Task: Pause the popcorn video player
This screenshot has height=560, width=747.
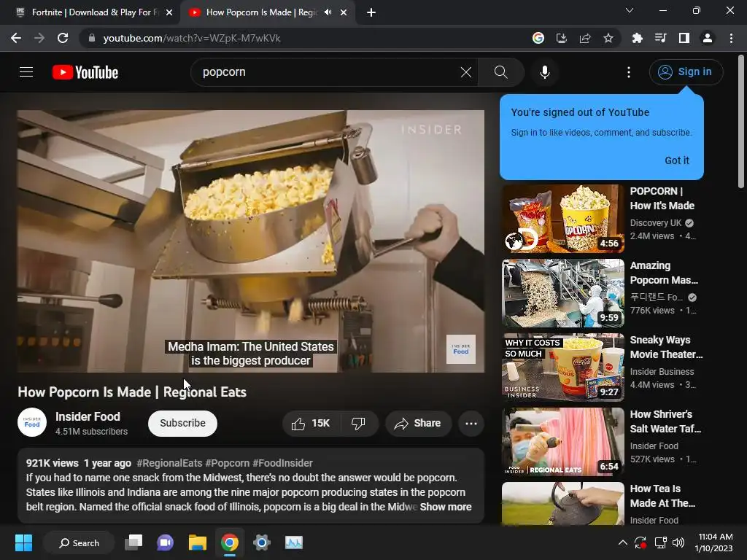Action: coord(251,241)
